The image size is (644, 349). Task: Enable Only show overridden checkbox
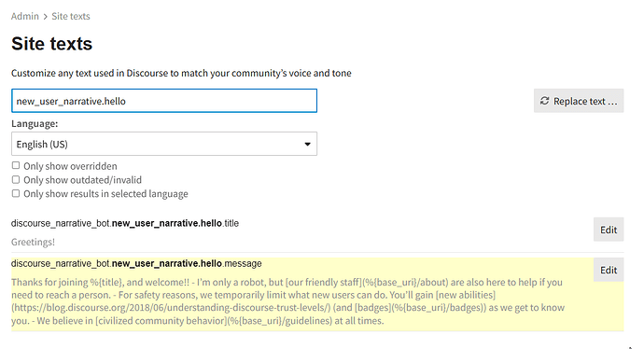(x=16, y=165)
